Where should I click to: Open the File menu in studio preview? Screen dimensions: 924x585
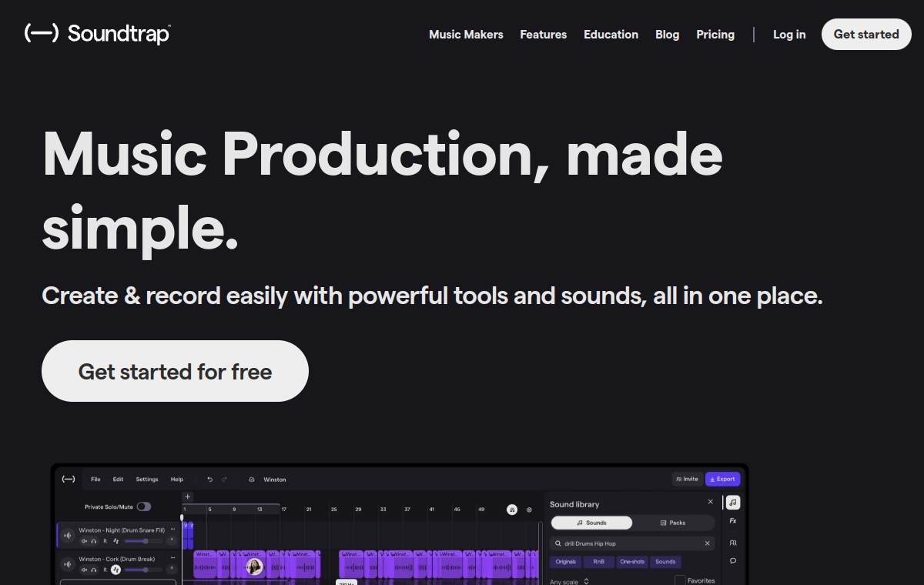(95, 479)
